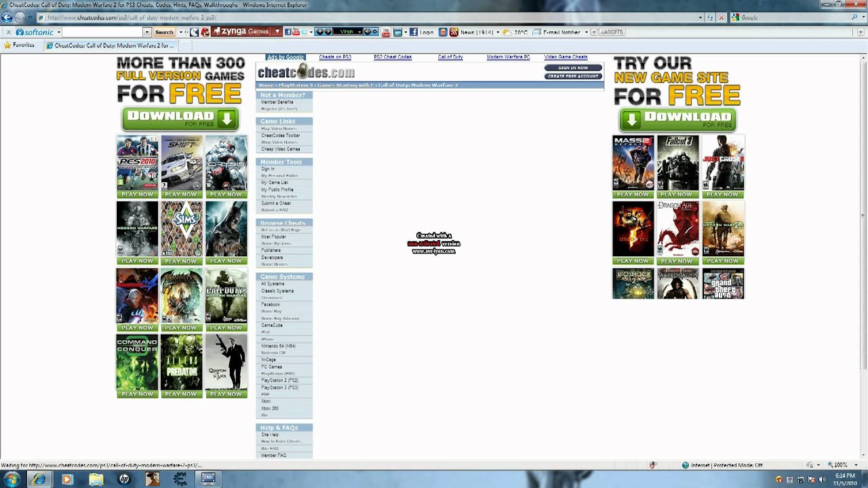868x488 pixels.
Task: Click the Google search magnifier icon
Action: (x=853, y=18)
